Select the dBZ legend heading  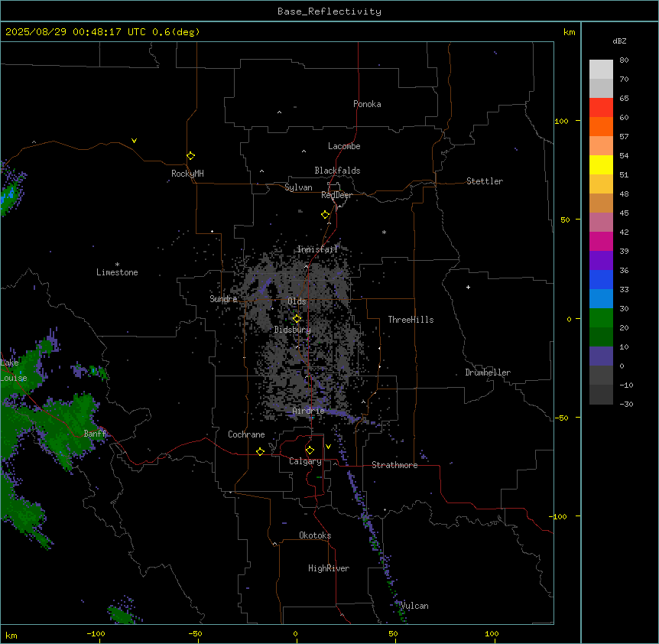[x=619, y=41]
